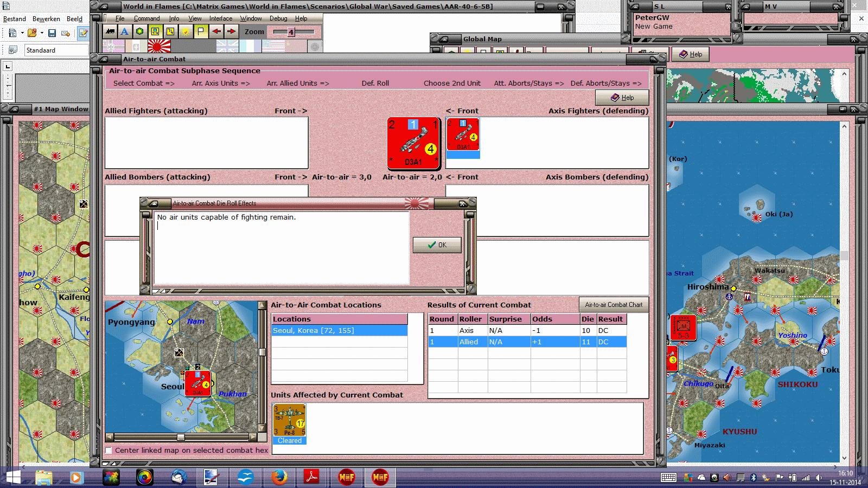Open the Air-to-air Combat Chart
This screenshot has width=868, height=488.
pos(614,305)
